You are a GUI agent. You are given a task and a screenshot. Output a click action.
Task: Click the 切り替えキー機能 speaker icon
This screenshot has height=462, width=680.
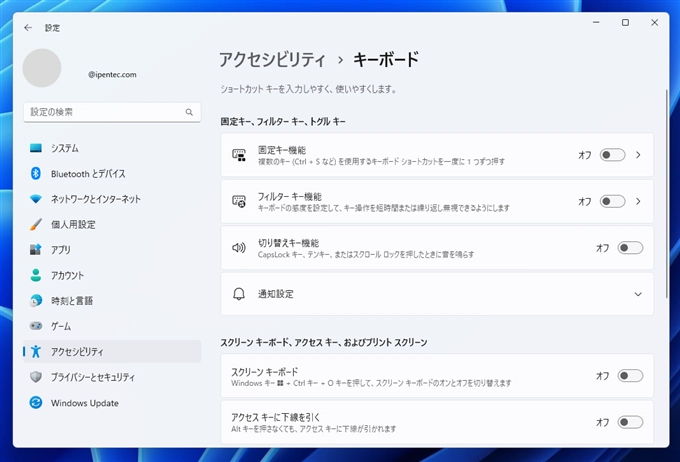(x=239, y=248)
